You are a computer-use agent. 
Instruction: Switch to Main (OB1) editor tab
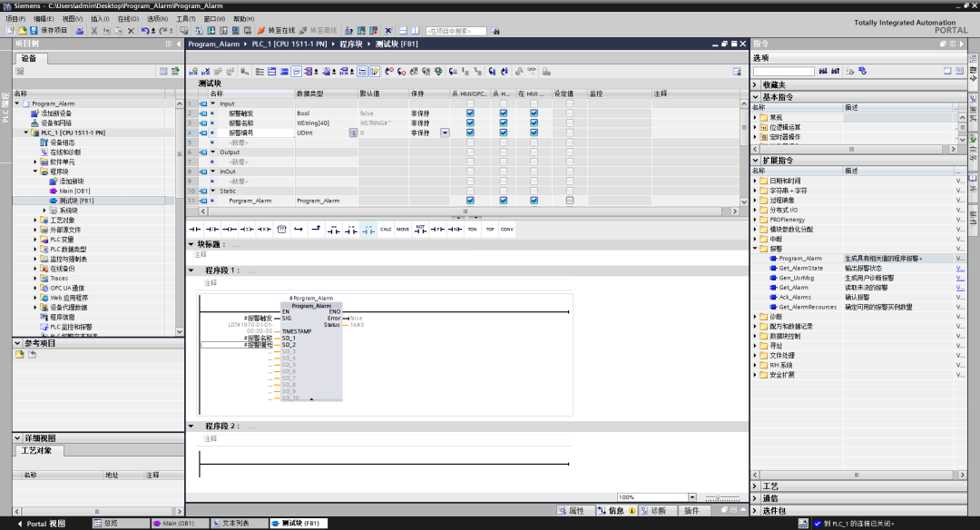pyautogui.click(x=178, y=523)
